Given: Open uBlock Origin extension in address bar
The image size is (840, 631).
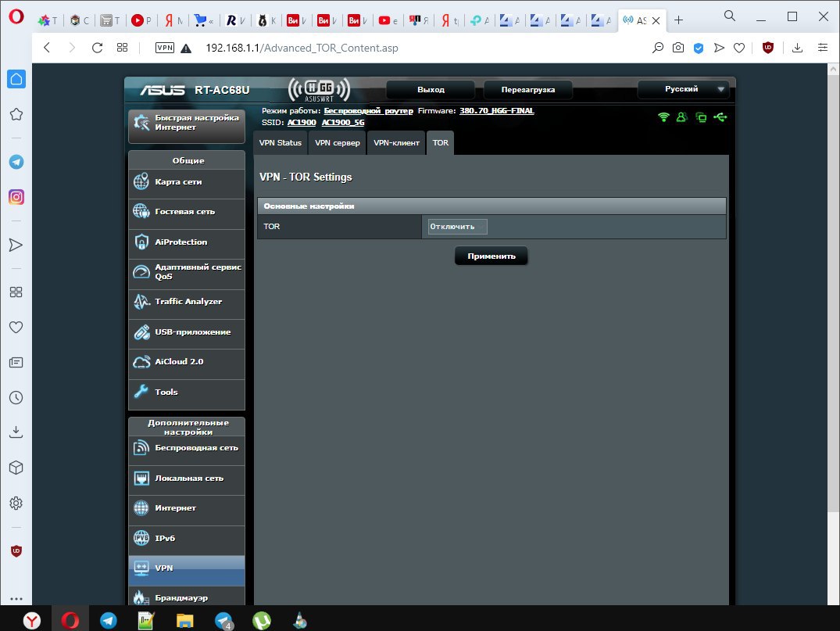Looking at the screenshot, I should (767, 48).
